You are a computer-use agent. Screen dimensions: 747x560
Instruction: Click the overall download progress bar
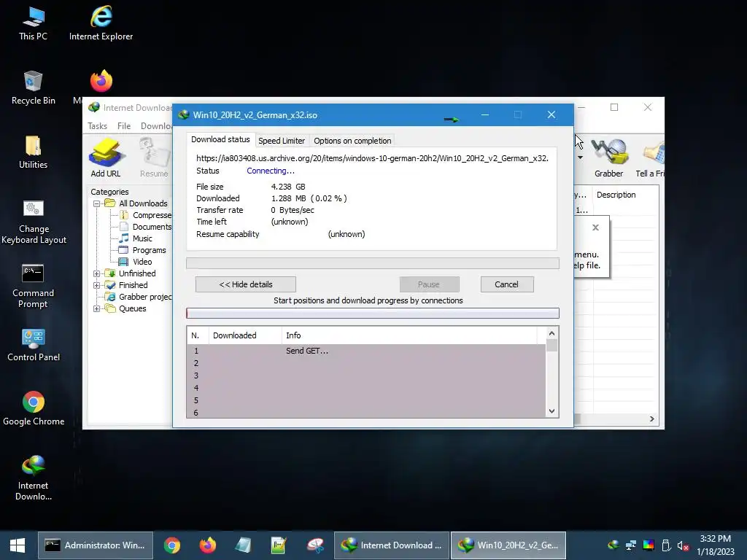click(373, 263)
